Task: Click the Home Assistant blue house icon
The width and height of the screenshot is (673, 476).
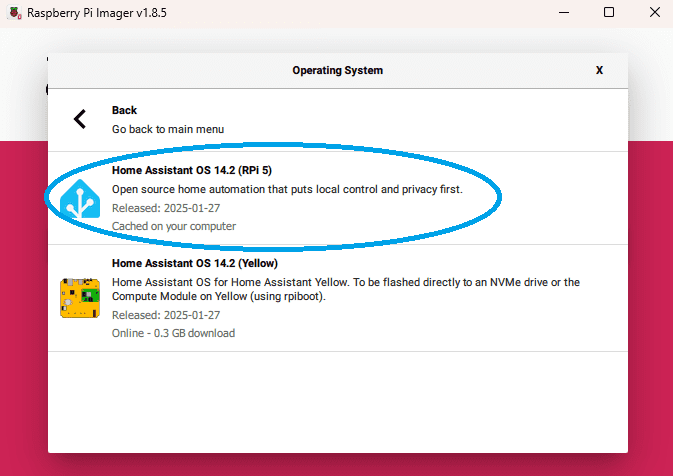Action: (x=80, y=199)
